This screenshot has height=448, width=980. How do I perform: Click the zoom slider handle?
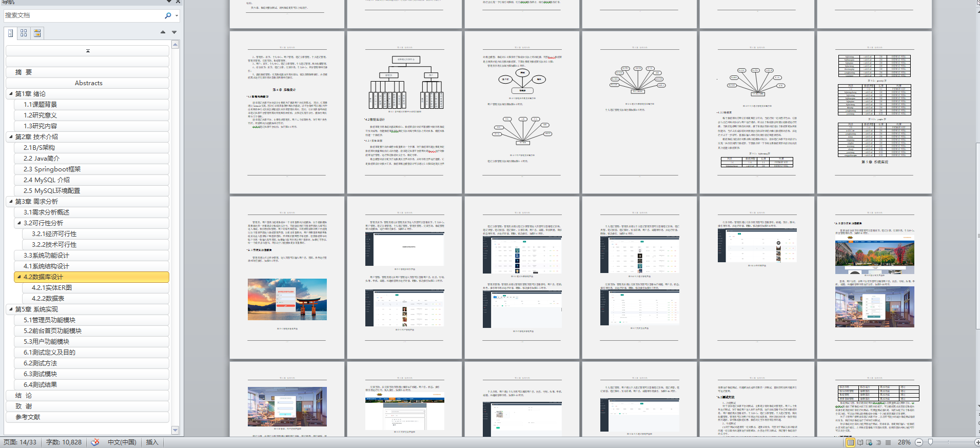[930, 442]
